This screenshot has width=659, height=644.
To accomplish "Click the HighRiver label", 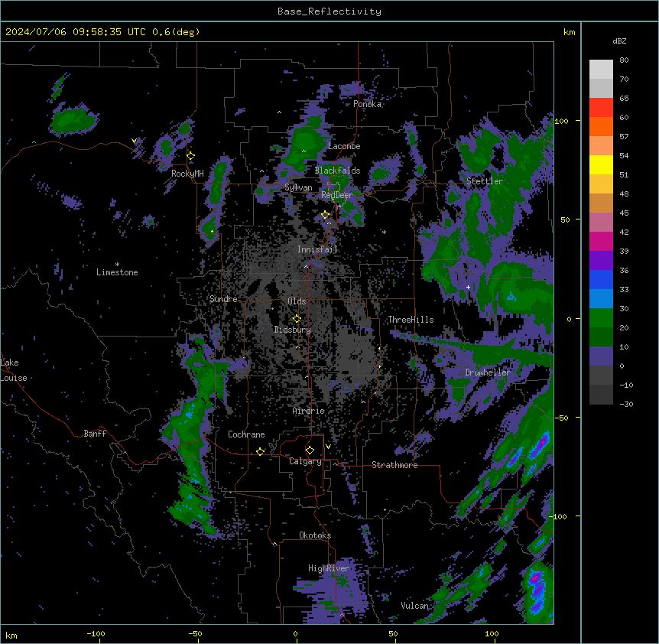I will (329, 568).
